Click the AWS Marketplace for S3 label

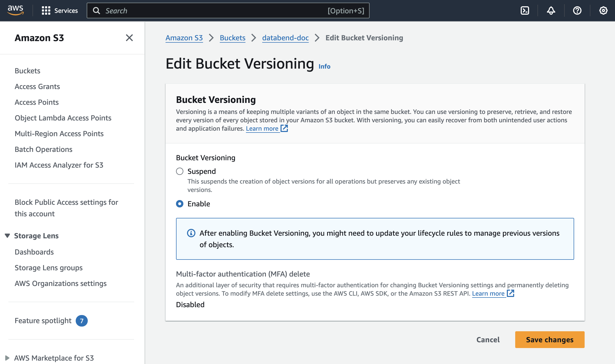click(54, 358)
